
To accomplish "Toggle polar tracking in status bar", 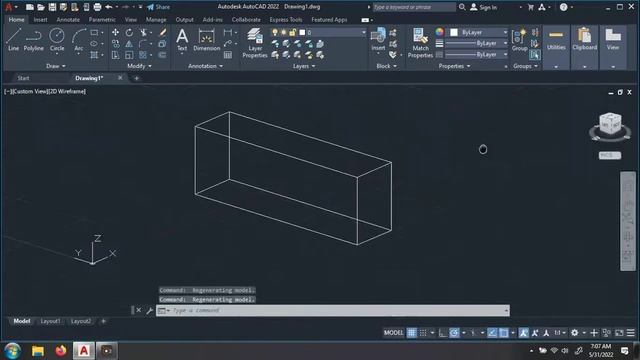I will [454, 333].
